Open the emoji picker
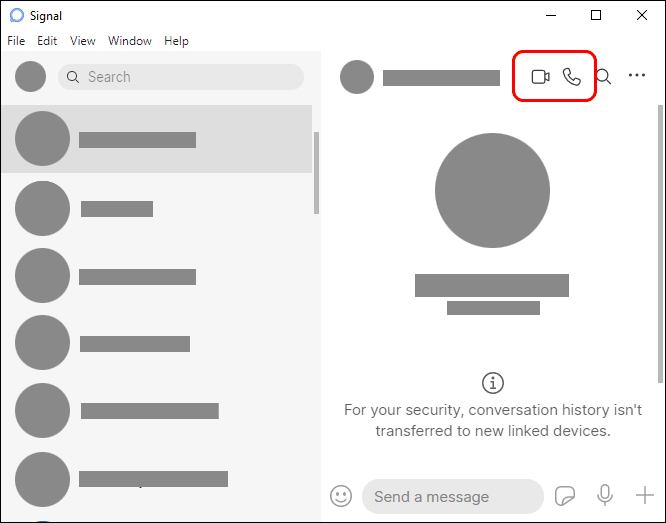Viewport: 666px width, 523px height. pos(341,496)
